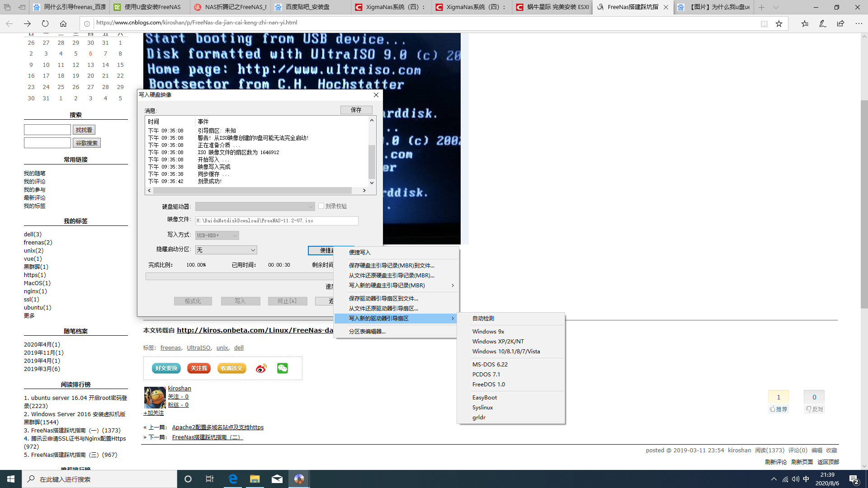Click the message log scroll-down arrow
Screen dimensions: 868x488
click(x=372, y=183)
